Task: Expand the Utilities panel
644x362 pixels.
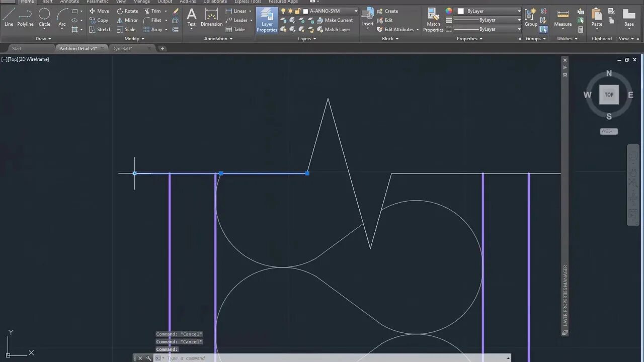Action: pyautogui.click(x=567, y=39)
